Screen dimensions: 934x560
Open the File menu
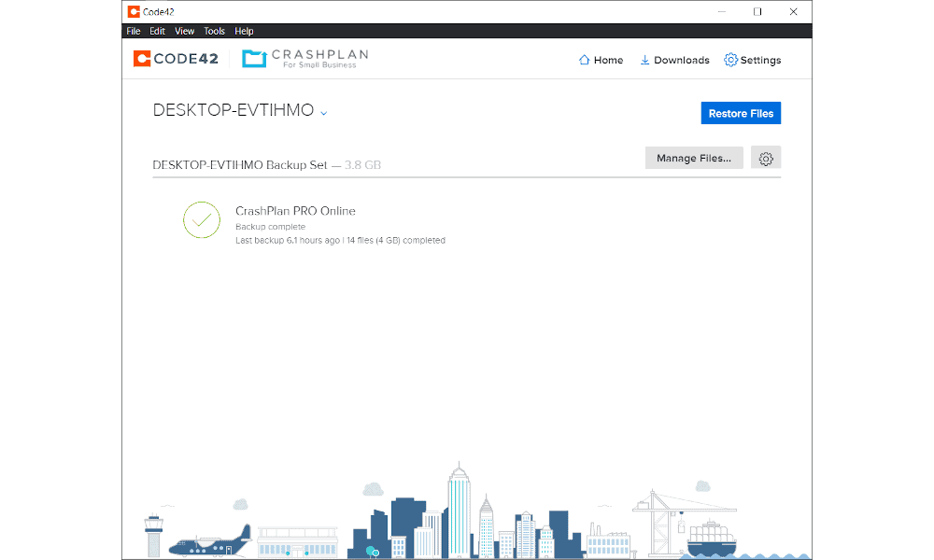[134, 31]
